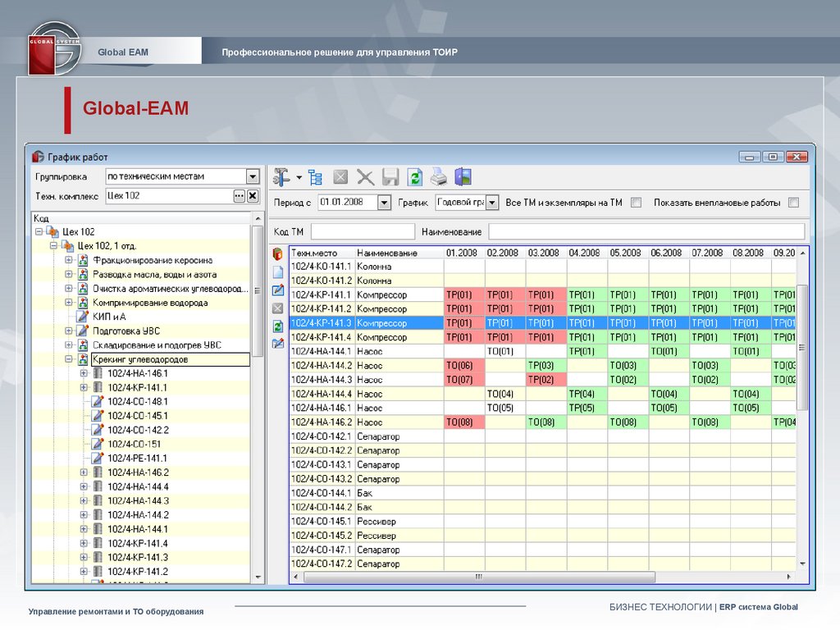Open the Период с date dropdown

[x=384, y=203]
